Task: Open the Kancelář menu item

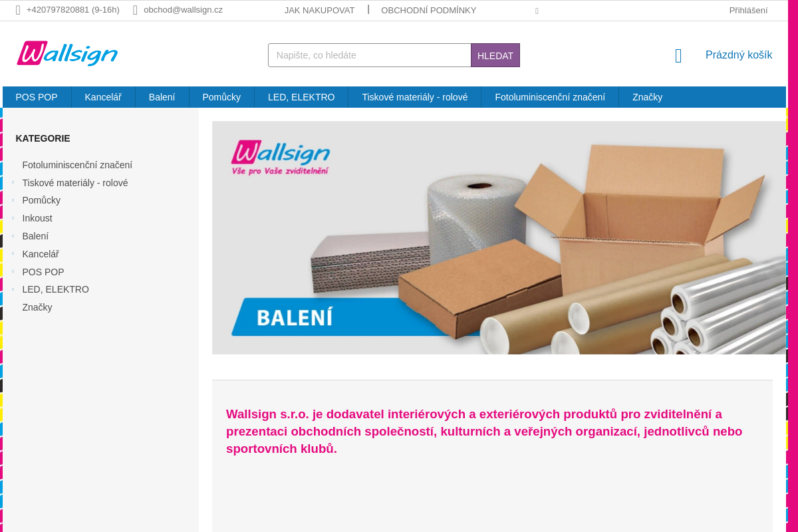Action: [x=103, y=97]
